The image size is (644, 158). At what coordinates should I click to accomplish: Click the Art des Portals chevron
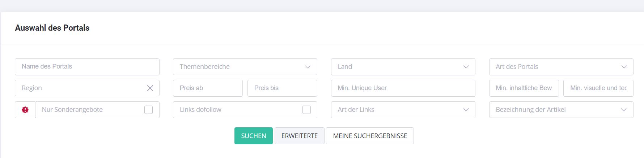[624, 67]
